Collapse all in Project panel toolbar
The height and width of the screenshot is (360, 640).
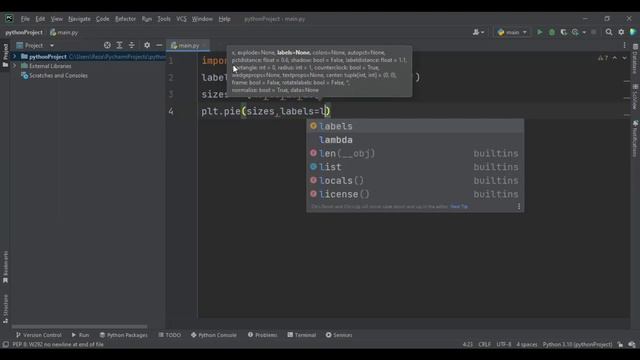tap(131, 45)
